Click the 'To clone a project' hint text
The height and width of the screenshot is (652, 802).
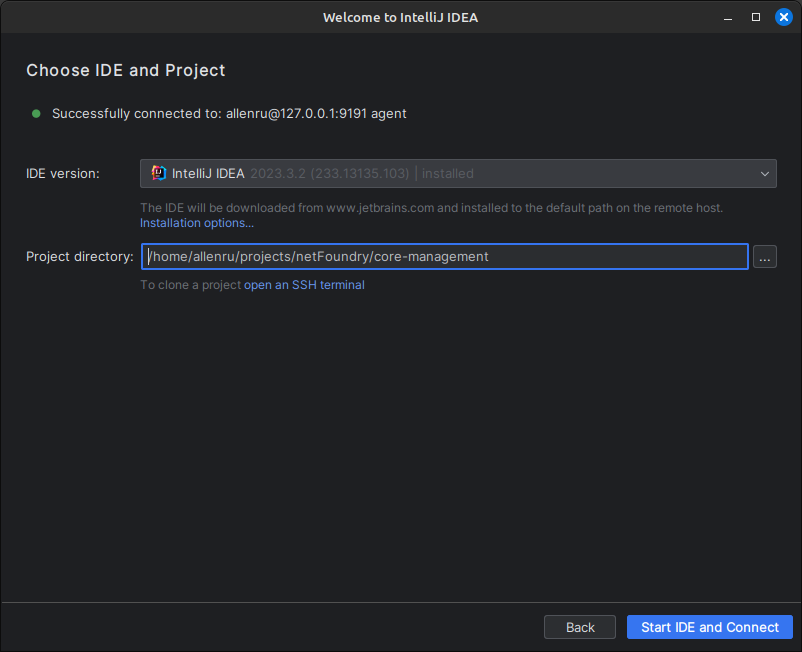pyautogui.click(x=190, y=285)
